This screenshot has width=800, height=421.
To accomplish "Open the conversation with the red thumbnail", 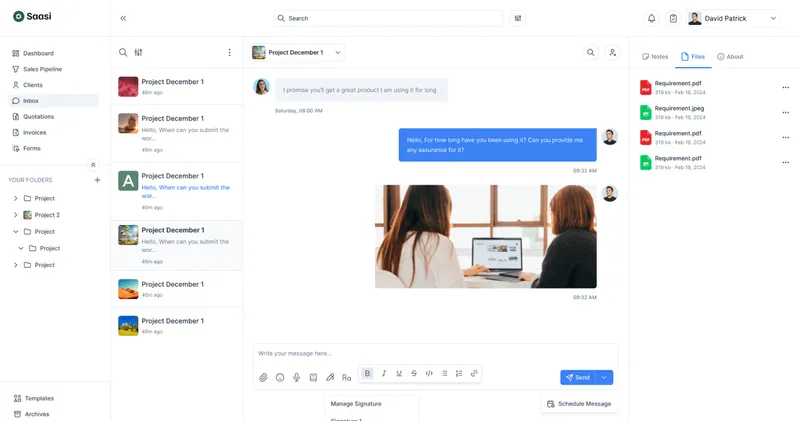I will (x=177, y=86).
